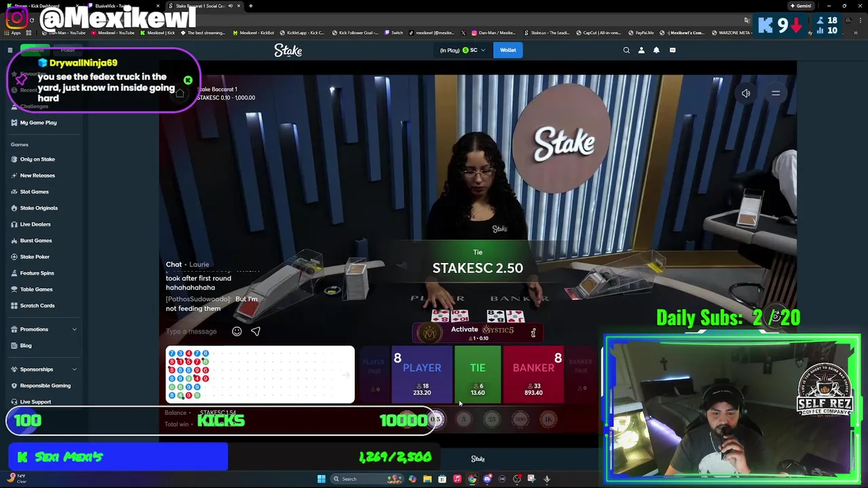Open the site search magnifier icon

(x=627, y=50)
